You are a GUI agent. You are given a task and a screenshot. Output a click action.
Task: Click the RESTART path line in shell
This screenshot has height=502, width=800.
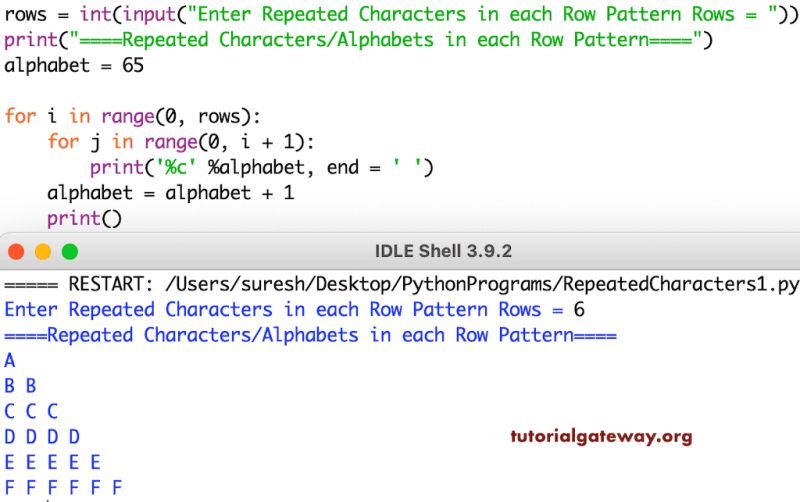(401, 284)
